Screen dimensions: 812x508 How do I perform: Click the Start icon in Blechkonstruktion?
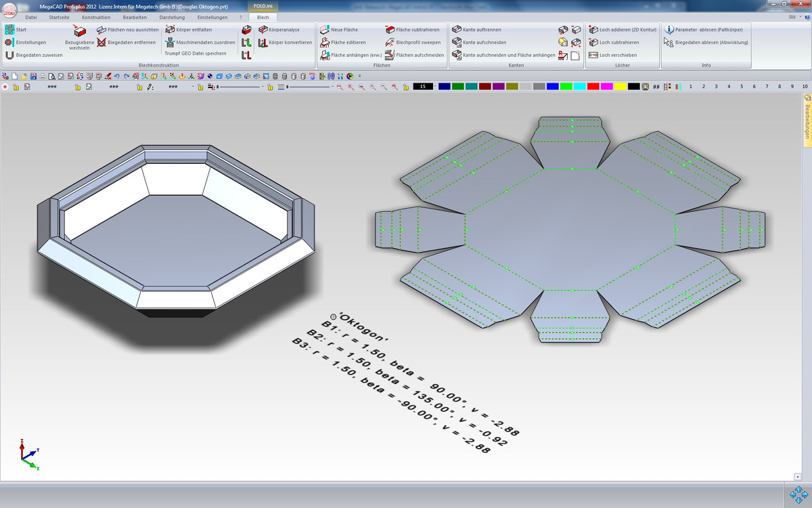9,30
